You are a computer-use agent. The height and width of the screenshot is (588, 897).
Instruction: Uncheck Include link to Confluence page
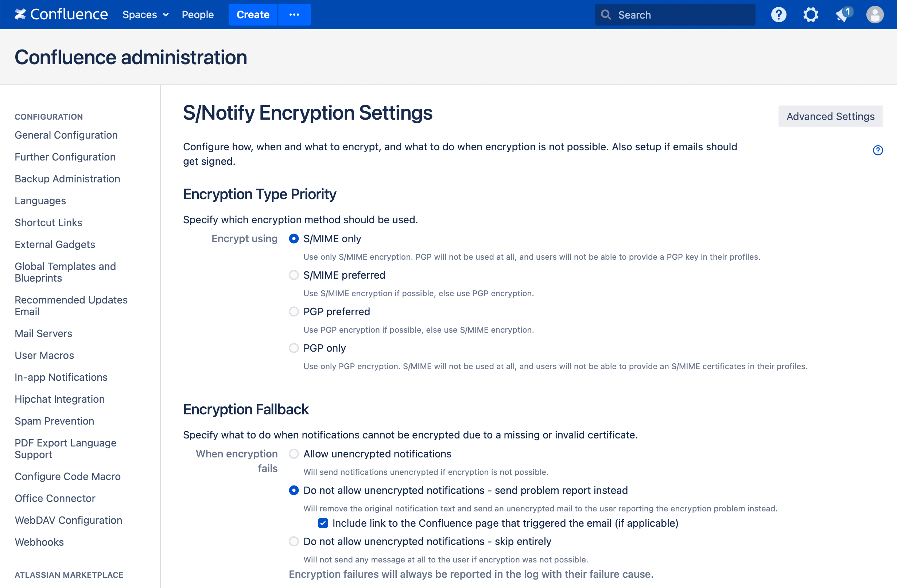click(x=323, y=523)
